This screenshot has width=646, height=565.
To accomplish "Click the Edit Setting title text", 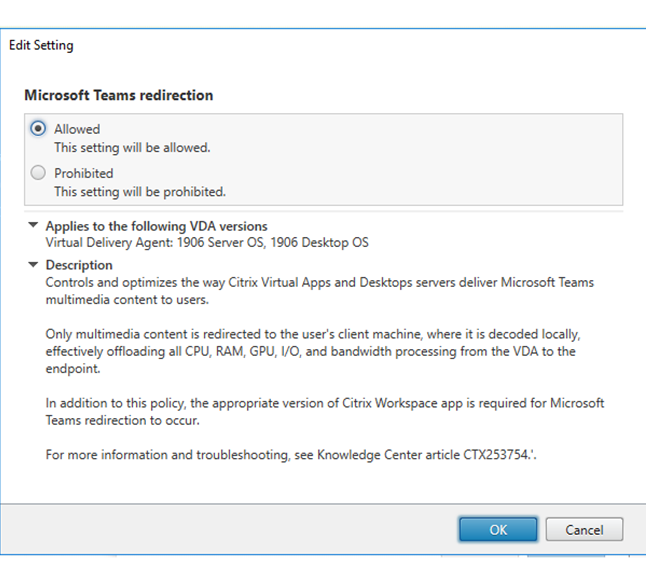I will tap(41, 45).
